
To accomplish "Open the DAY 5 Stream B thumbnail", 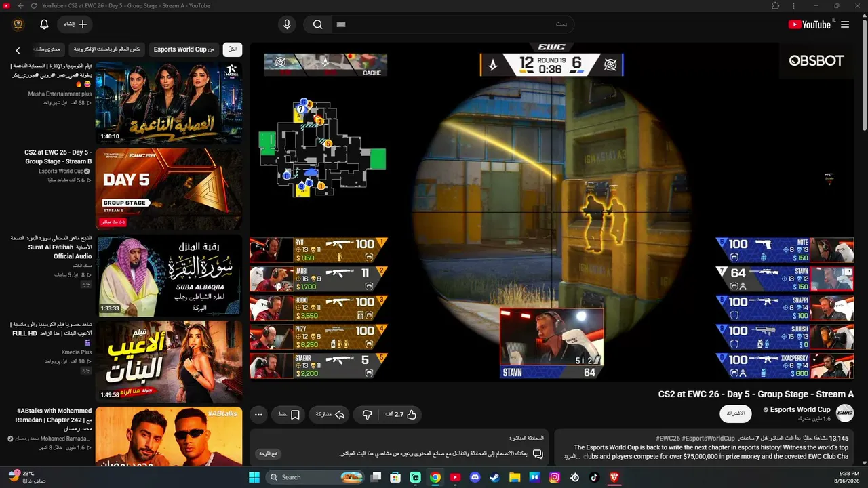I will [x=169, y=189].
